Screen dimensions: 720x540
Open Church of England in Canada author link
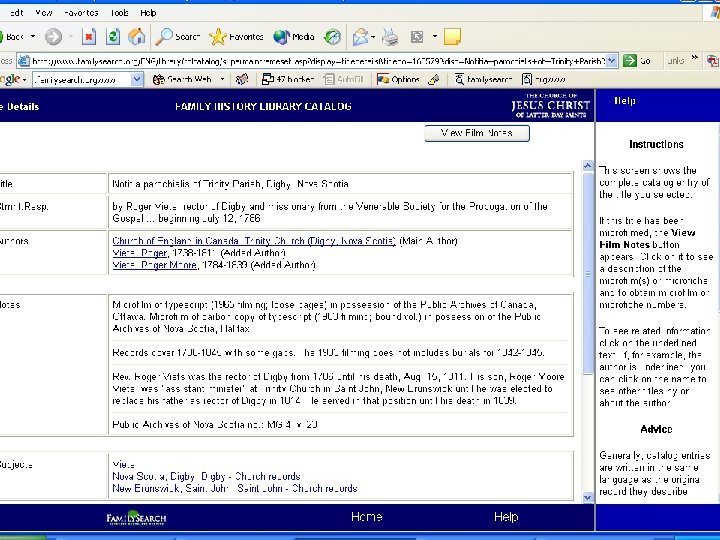(x=254, y=241)
